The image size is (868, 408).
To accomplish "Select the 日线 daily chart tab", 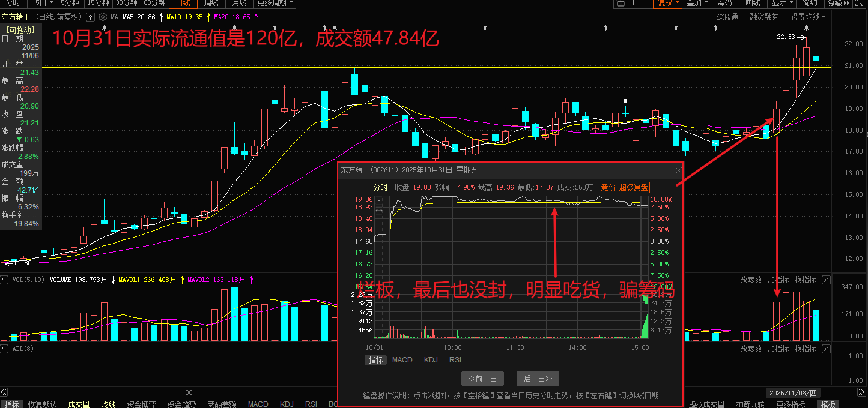I will click(183, 3).
